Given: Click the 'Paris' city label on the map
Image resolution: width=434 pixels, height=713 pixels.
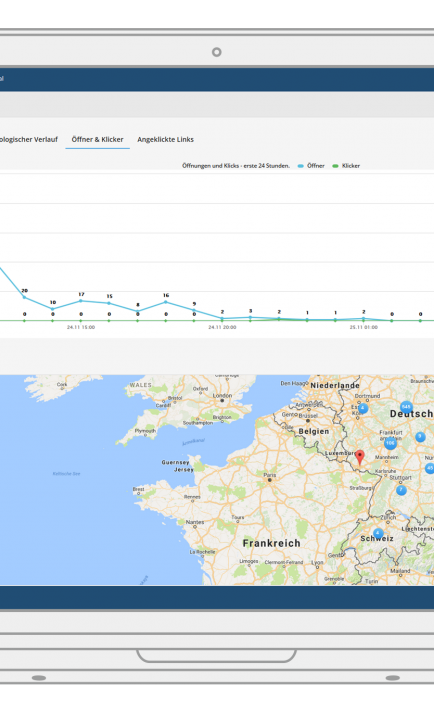Looking at the screenshot, I should (270, 475).
